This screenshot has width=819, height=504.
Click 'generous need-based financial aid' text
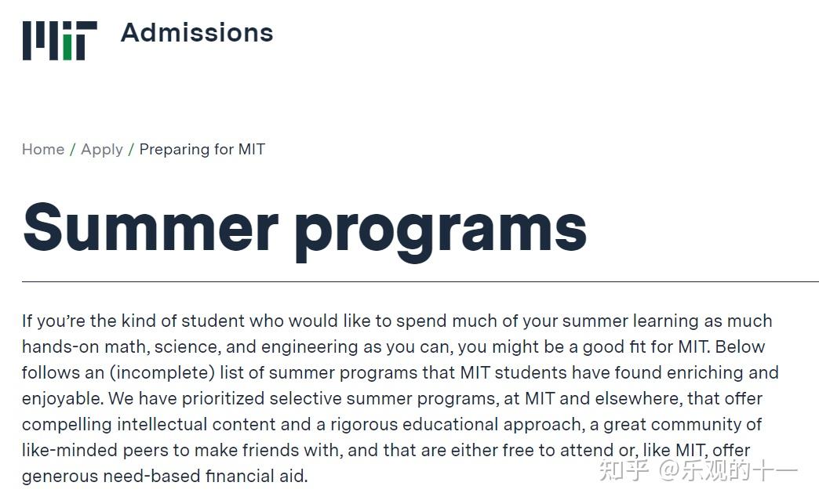[x=163, y=477]
